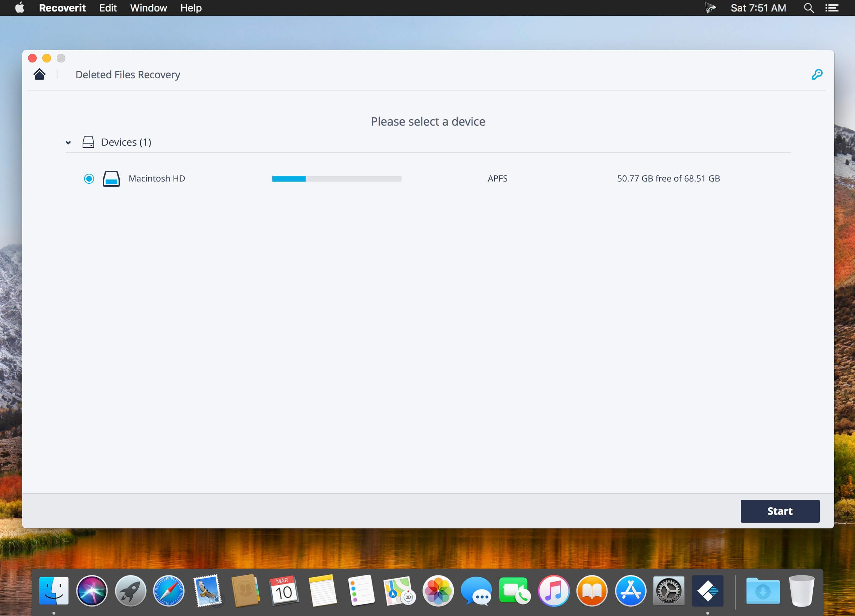Click the Deleted Files Recovery title

pos(128,75)
